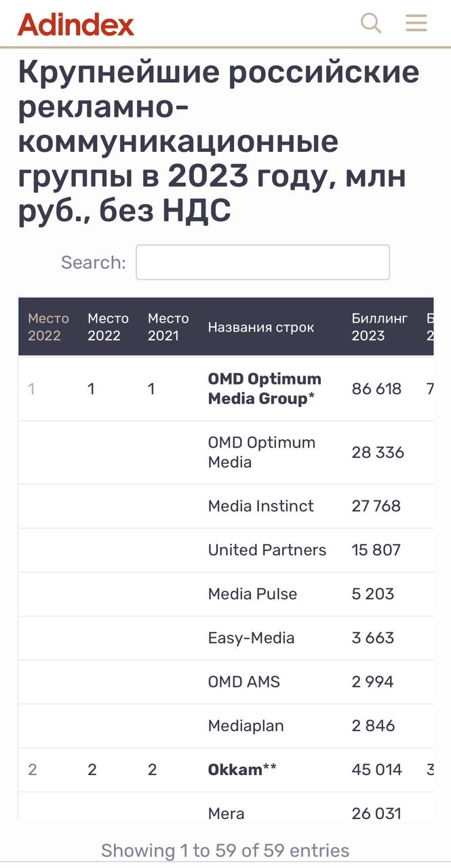
Task: Click the Mediaplan agency name
Action: pos(246,726)
